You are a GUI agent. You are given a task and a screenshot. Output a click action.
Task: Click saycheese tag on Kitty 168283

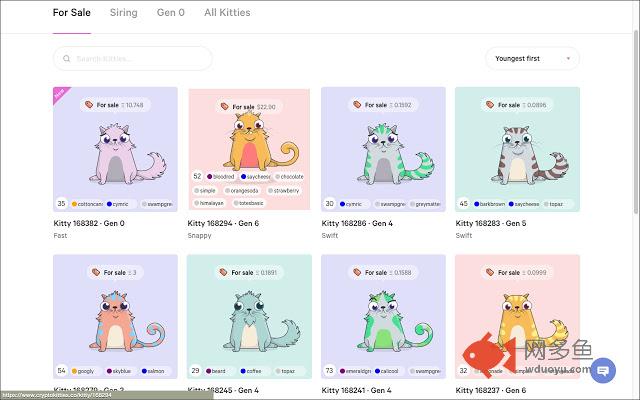(x=524, y=204)
